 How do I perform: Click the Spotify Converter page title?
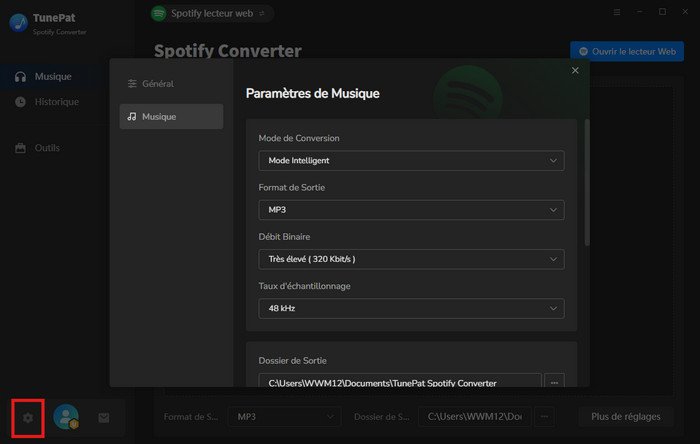click(228, 51)
